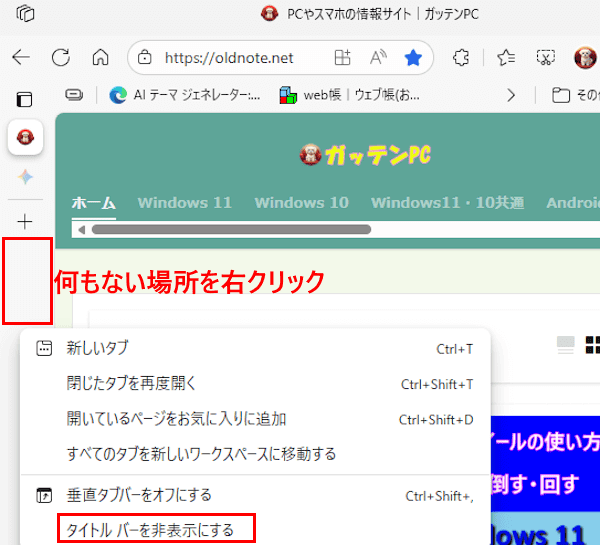This screenshot has height=545, width=600.
Task: Choose 新しいタブ in the context menu
Action: [x=255, y=348]
